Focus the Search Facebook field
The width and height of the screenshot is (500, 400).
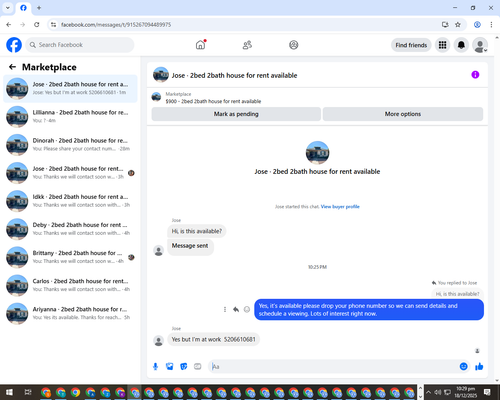pos(80,45)
